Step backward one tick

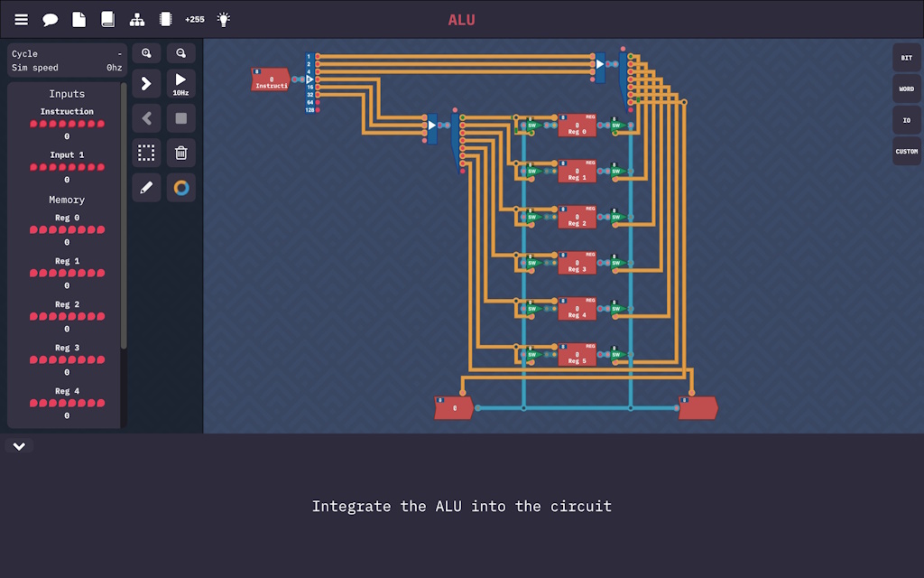click(146, 118)
